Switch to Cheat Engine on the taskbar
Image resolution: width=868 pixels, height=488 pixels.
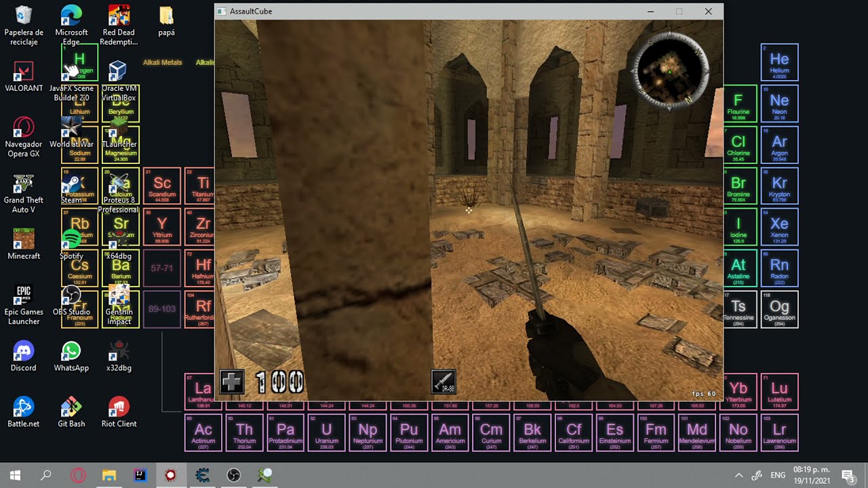[x=202, y=475]
